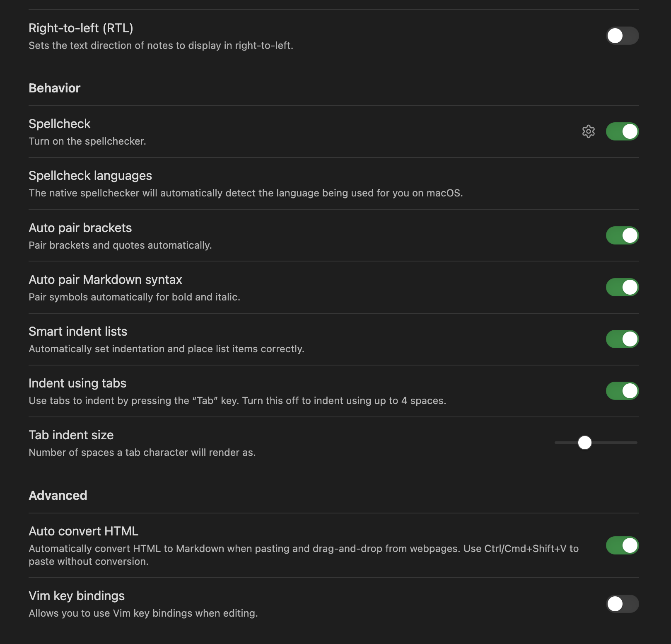Screen dimensions: 671x644
Task: Click the Spellcheck setting label
Action: pos(59,123)
